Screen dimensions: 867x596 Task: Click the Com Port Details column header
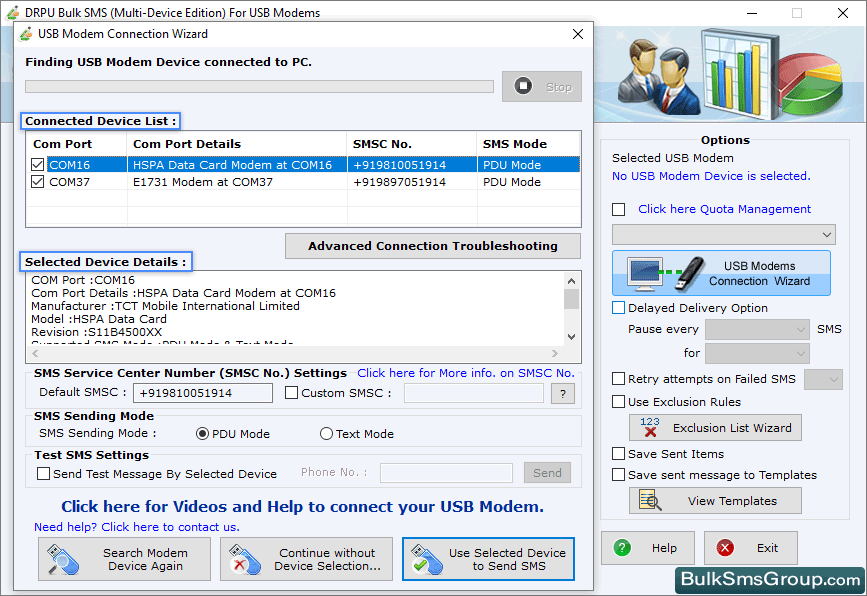coord(237,144)
